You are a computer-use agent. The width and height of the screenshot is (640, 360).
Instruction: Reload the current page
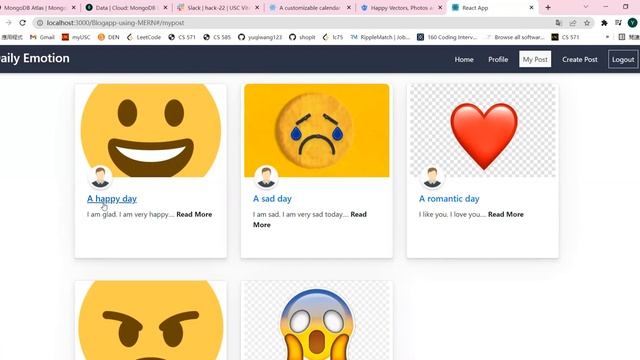(x=22, y=23)
